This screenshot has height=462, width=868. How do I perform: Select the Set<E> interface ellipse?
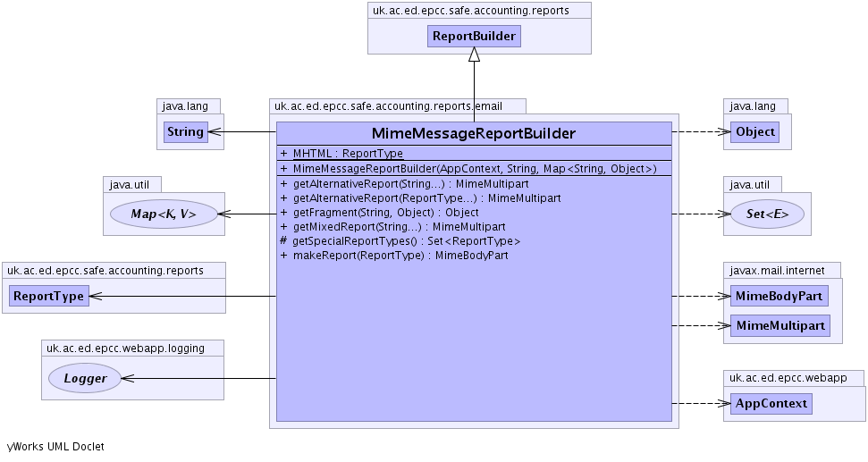(768, 214)
